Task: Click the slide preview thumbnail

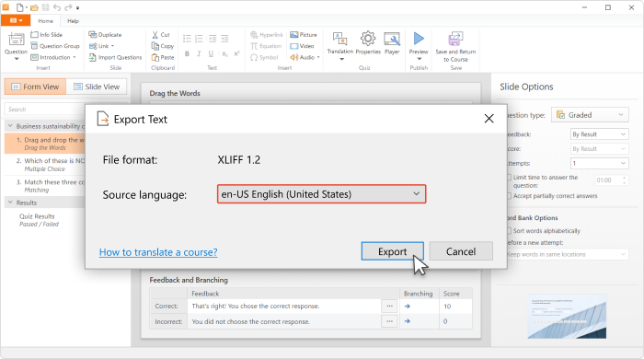Action: tap(567, 317)
